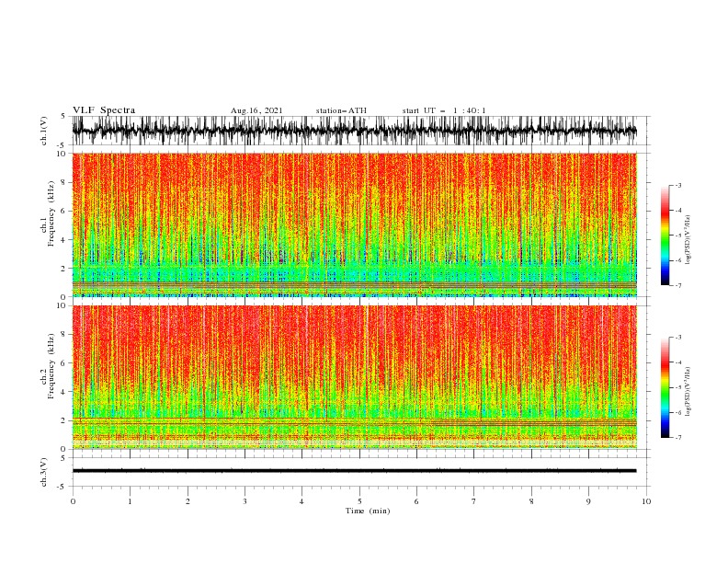Click the ch.2 color bar log(PSD) unit label
The height and width of the screenshot is (563, 728).
click(x=688, y=391)
